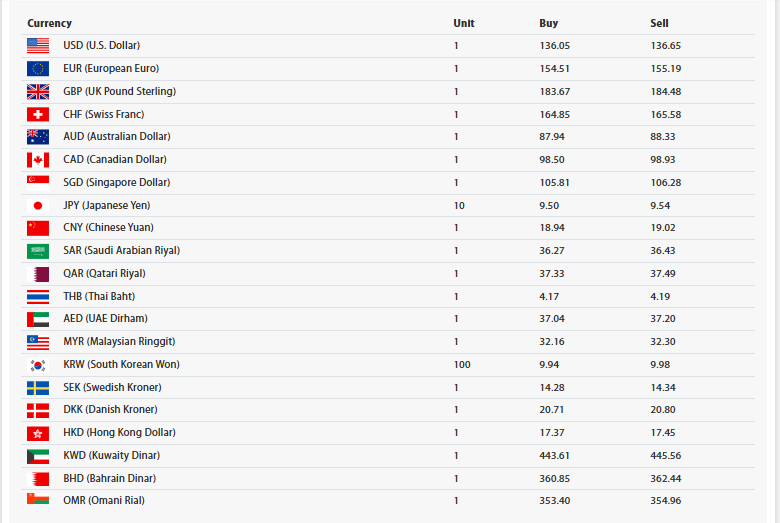Click the Saudi Arabian flag icon
Image resolution: width=780 pixels, height=523 pixels.
coord(38,251)
